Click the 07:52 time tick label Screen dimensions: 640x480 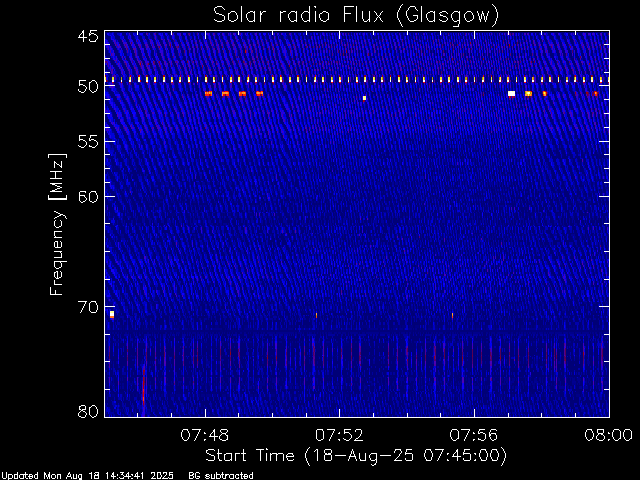[339, 435]
